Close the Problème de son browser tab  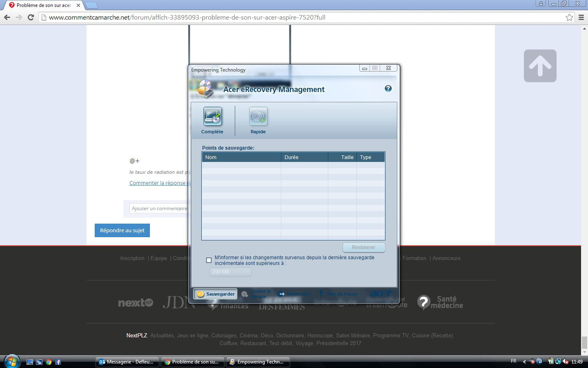click(x=78, y=5)
